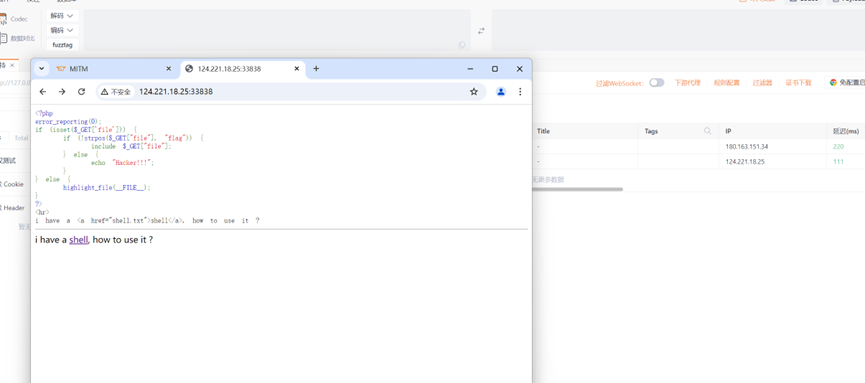
Task: Open a new tab with the plus button
Action: pyautogui.click(x=316, y=68)
